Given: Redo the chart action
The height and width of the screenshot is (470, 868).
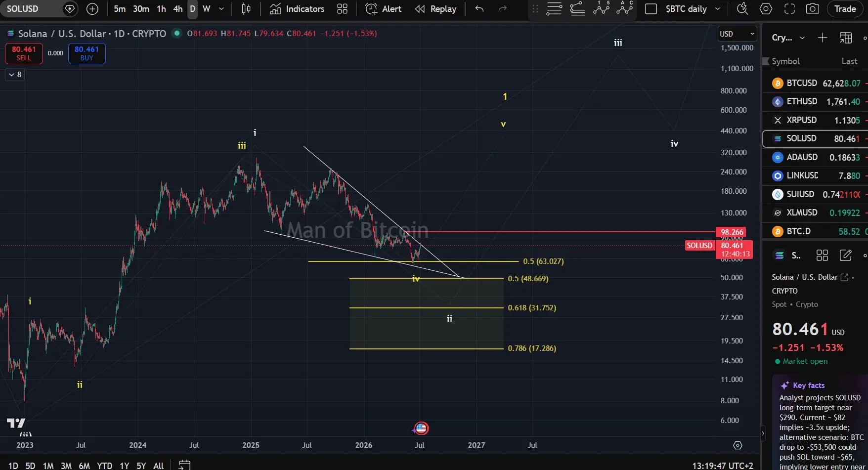Looking at the screenshot, I should pyautogui.click(x=502, y=9).
